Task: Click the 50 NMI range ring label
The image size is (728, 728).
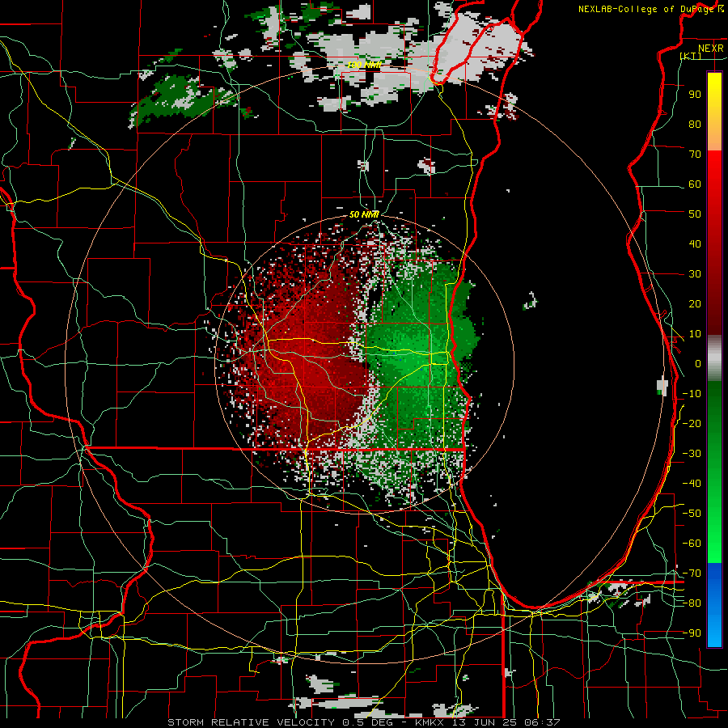Action: point(365,214)
